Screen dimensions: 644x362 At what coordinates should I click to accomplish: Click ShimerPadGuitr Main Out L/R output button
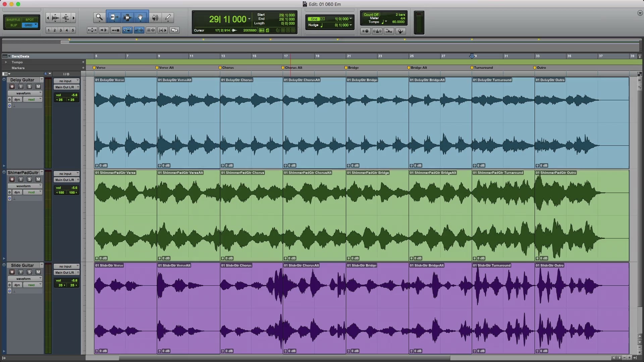[65, 180]
